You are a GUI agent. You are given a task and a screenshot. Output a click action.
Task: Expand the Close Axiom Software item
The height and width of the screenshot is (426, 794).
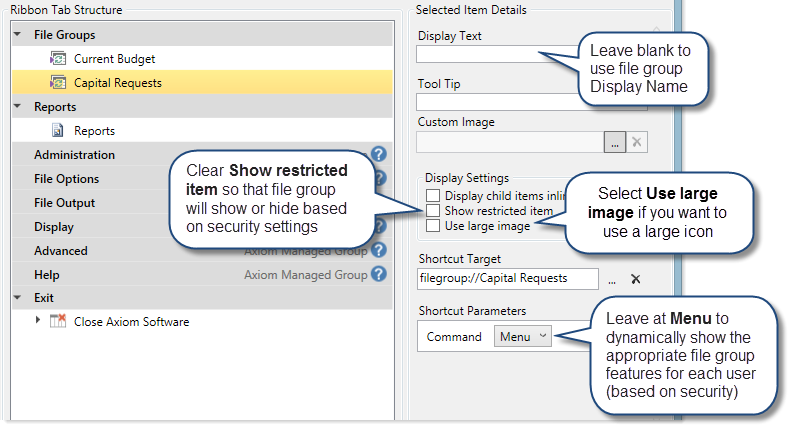point(39,321)
